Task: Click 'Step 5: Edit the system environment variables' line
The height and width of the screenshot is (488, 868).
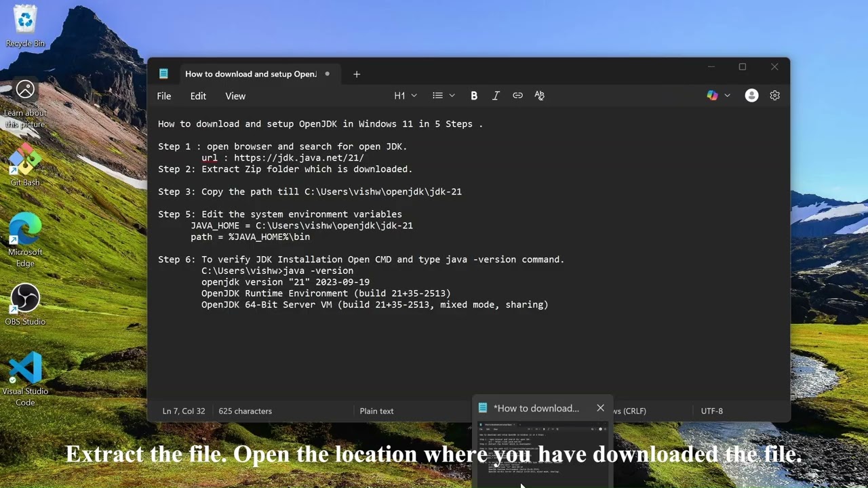Action: coord(280,214)
